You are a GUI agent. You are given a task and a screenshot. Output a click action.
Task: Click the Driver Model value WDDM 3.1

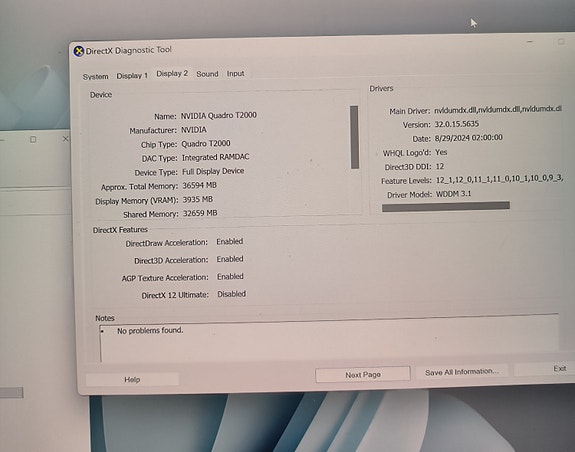[x=454, y=194]
